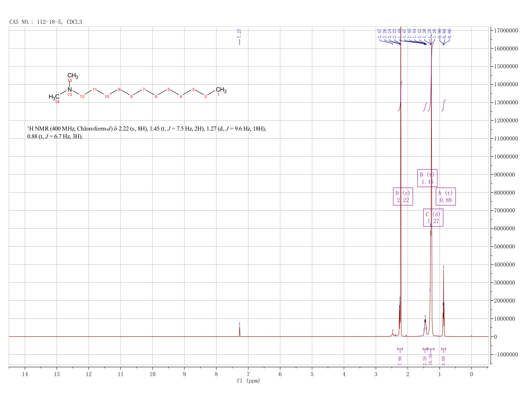Click the D (s) 2.22 multiplet box
This screenshot has width=532, height=411.
[403, 196]
